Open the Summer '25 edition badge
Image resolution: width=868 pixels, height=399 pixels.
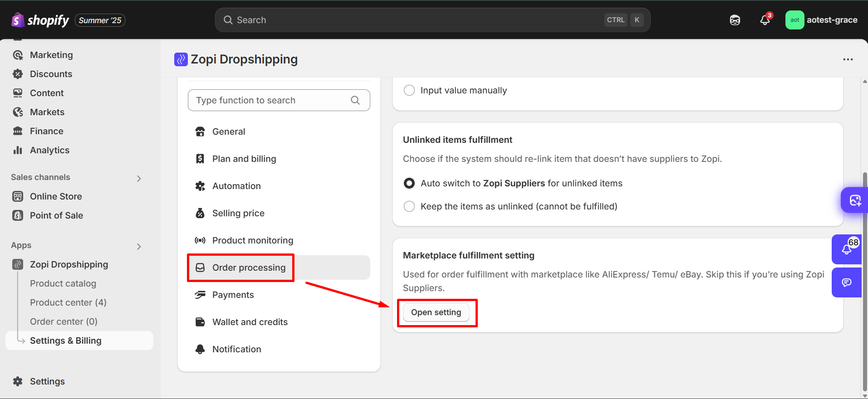pyautogui.click(x=100, y=20)
